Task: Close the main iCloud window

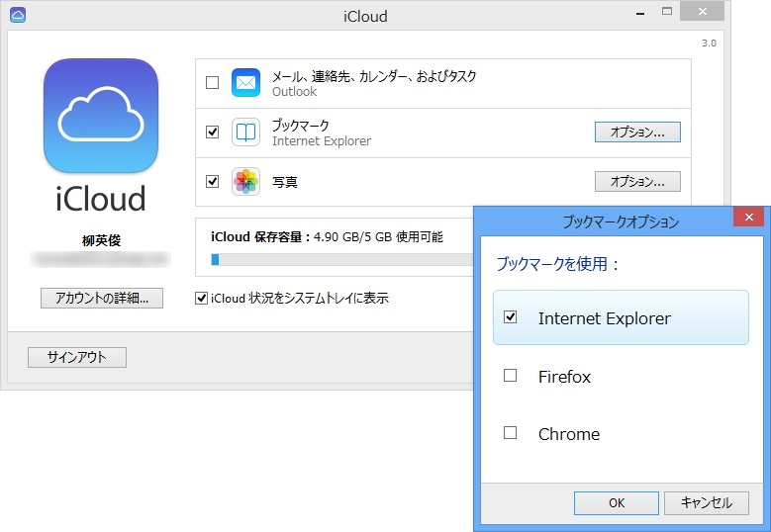Action: coord(702,11)
